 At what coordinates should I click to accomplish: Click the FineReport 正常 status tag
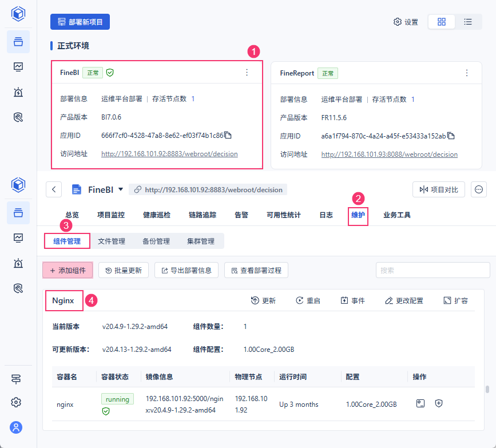tap(327, 73)
